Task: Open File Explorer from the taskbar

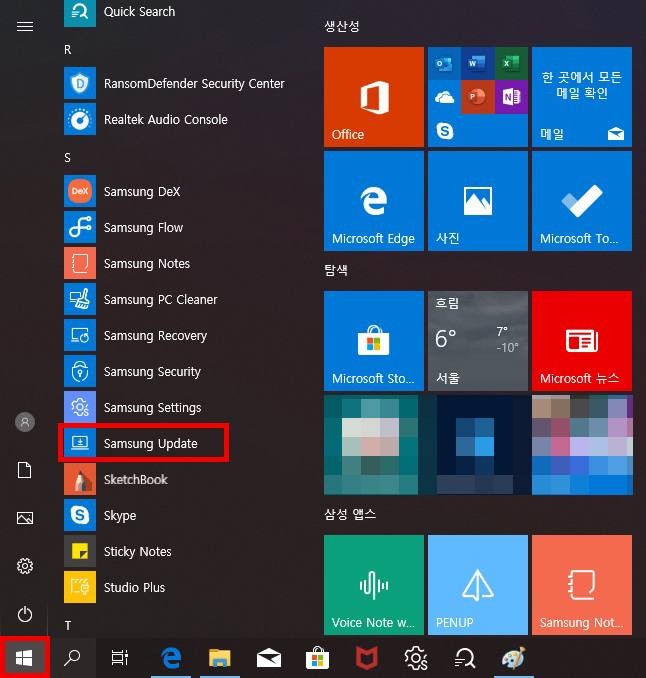Action: [220, 658]
